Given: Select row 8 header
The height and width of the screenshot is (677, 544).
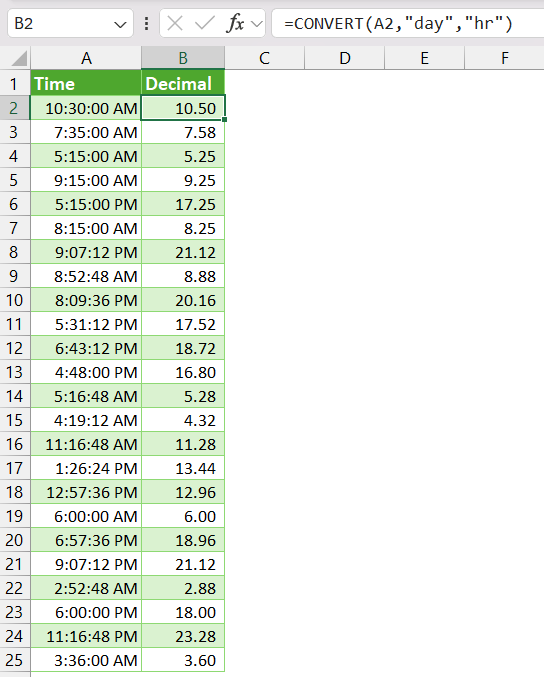Looking at the screenshot, I should click(15, 252).
